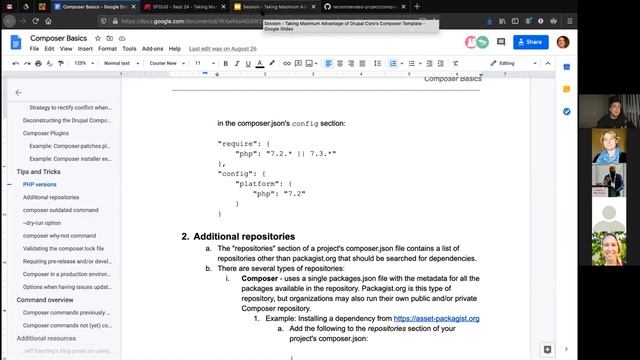Open the 'Last edit was on August 26' link
The height and width of the screenshot is (360, 640).
click(x=222, y=49)
